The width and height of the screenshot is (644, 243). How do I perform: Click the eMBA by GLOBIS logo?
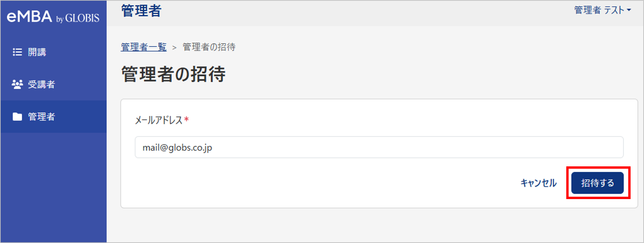point(53,17)
